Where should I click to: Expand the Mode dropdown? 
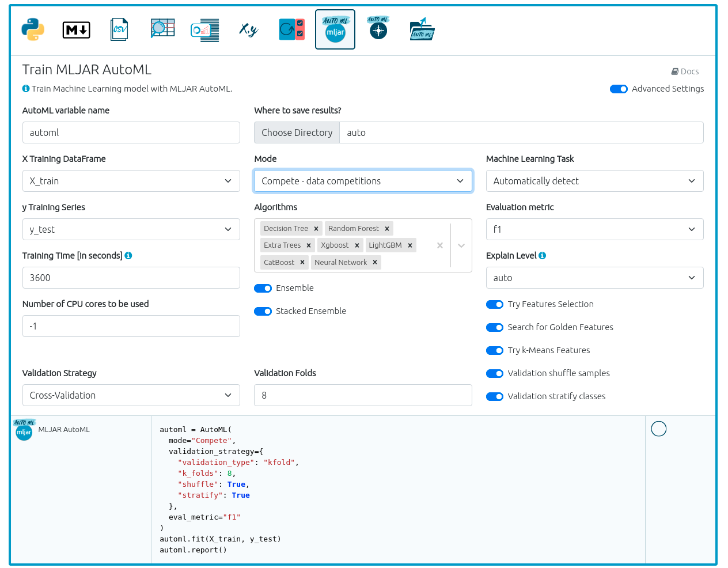[x=363, y=181]
